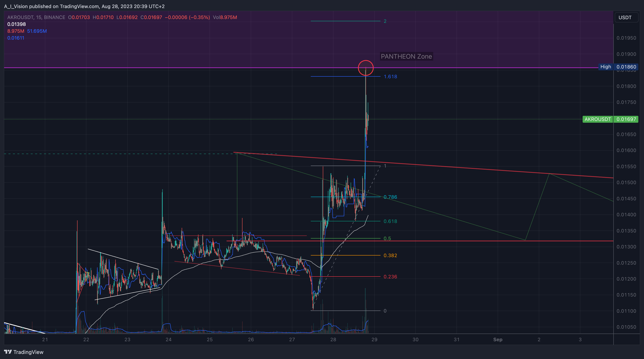Click the 2 date label on time axis

click(539, 339)
